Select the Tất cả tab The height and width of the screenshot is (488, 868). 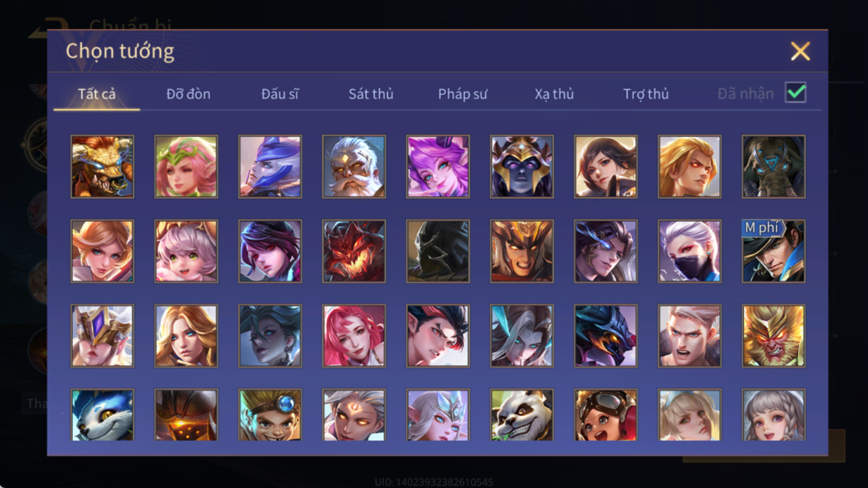point(97,94)
